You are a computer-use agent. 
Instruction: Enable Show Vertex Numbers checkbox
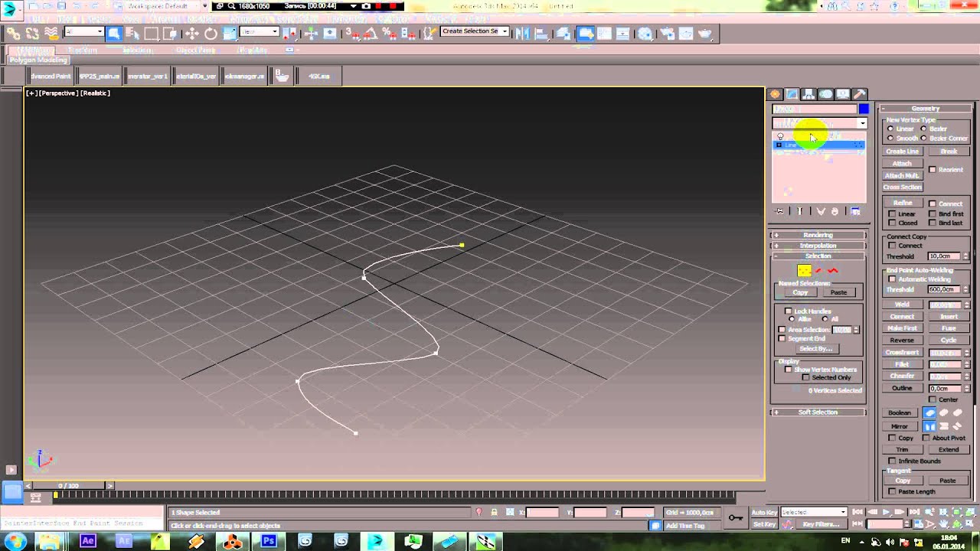pyautogui.click(x=789, y=369)
